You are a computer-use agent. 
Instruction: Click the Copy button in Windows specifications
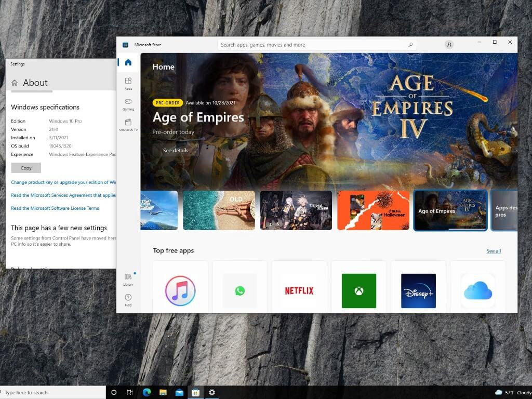click(x=26, y=168)
